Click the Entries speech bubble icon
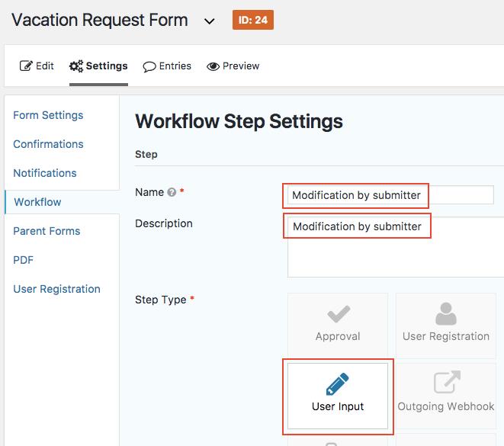The image size is (504, 446). pyautogui.click(x=149, y=66)
